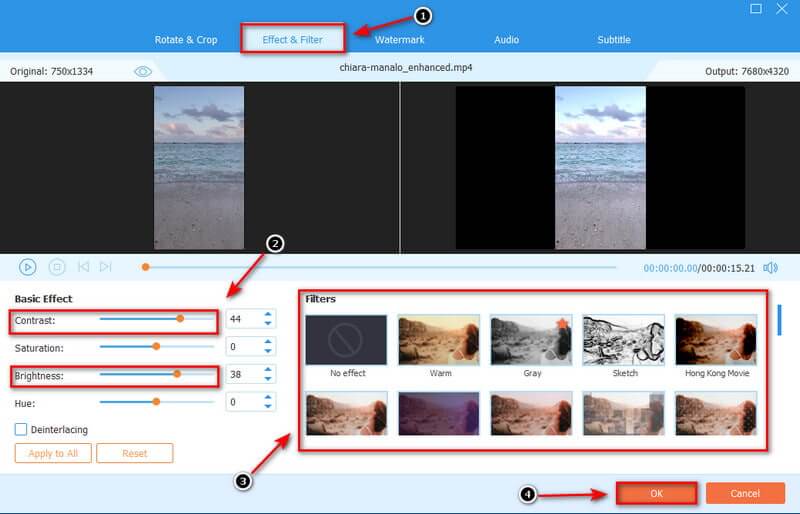Click the Brightness slider handle
The image size is (800, 514).
177,374
